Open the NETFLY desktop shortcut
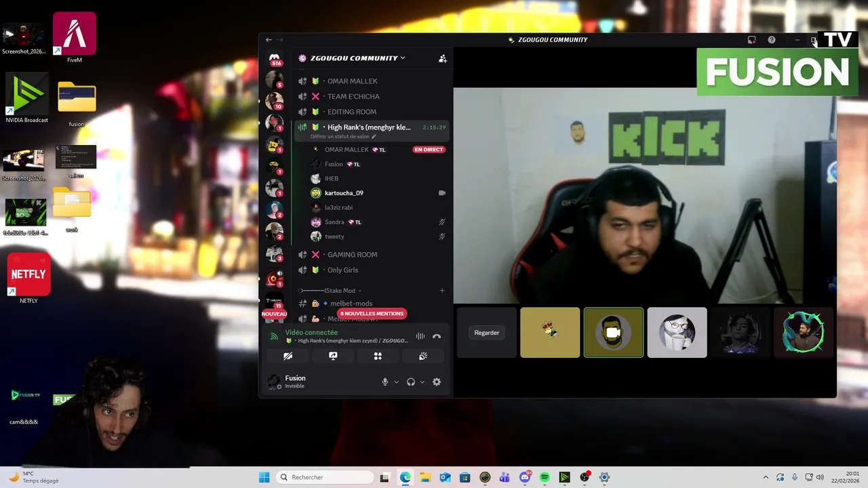 pyautogui.click(x=28, y=279)
